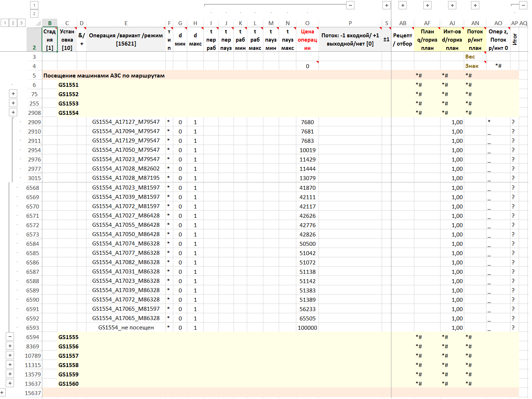The width and height of the screenshot is (532, 399).
Task: Select column O by its header
Action: (307, 23)
